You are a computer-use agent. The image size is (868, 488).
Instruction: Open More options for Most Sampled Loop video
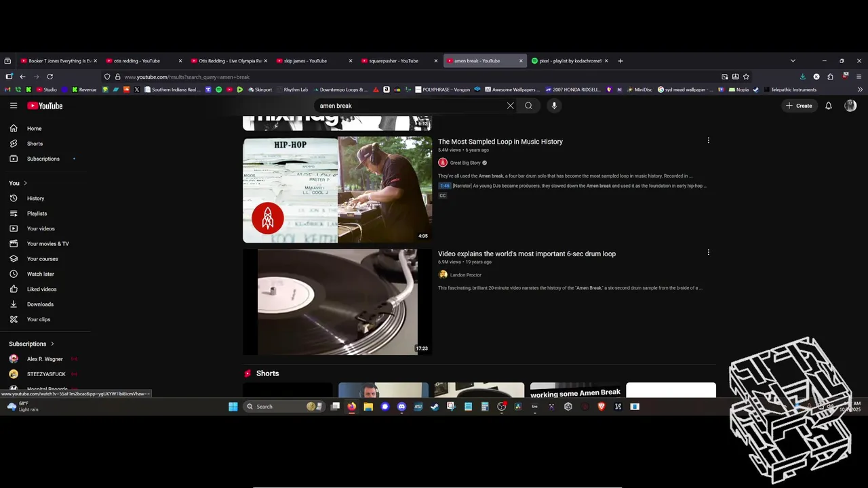[708, 140]
